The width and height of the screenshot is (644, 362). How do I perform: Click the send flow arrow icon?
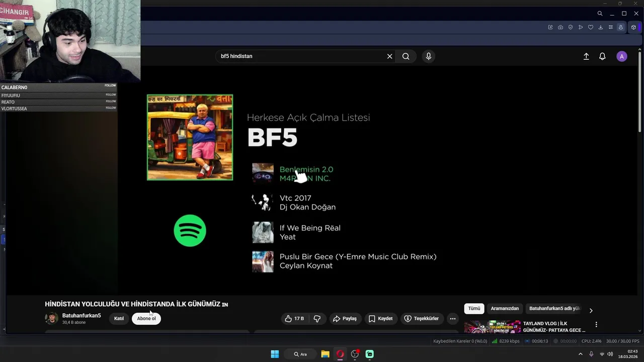pyautogui.click(x=581, y=27)
